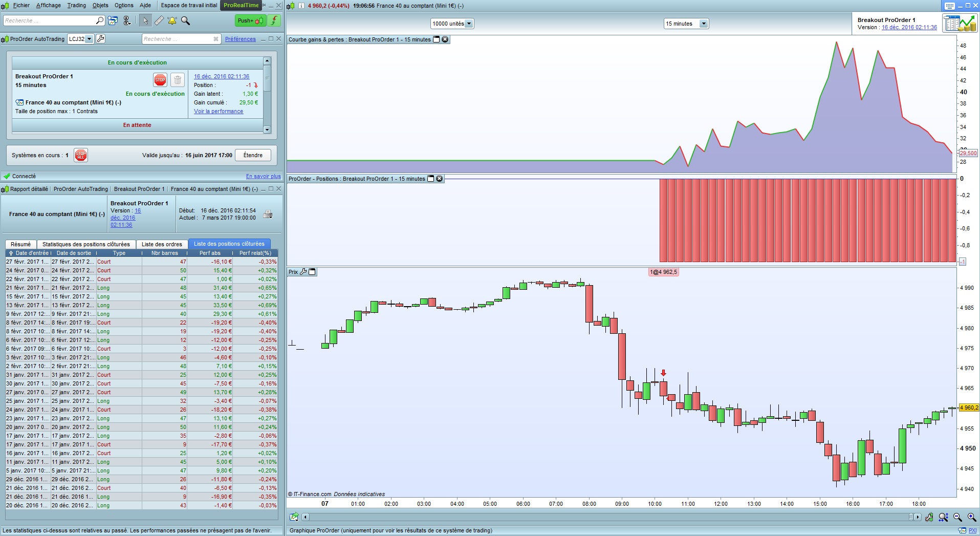Open the En savoir plus link
The image size is (980, 536).
[x=264, y=176]
